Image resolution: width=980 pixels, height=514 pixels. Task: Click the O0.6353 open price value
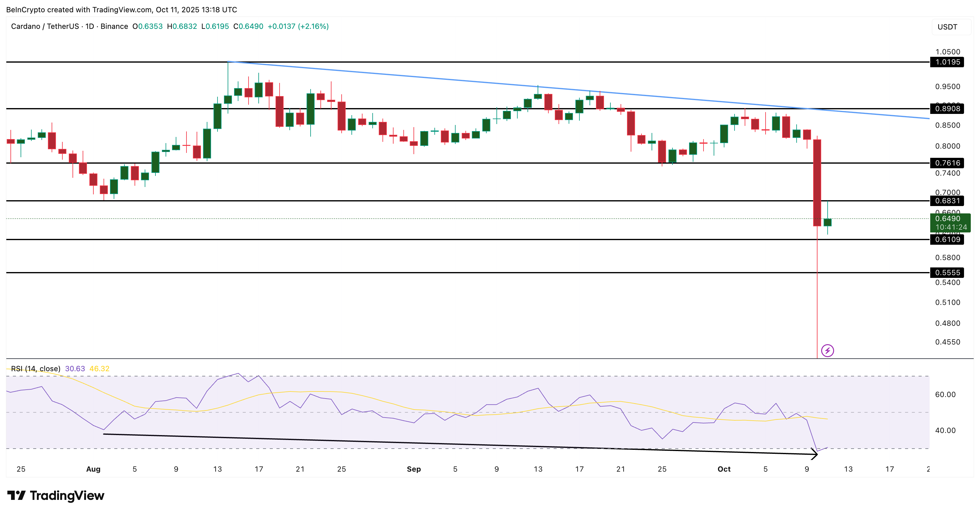147,27
